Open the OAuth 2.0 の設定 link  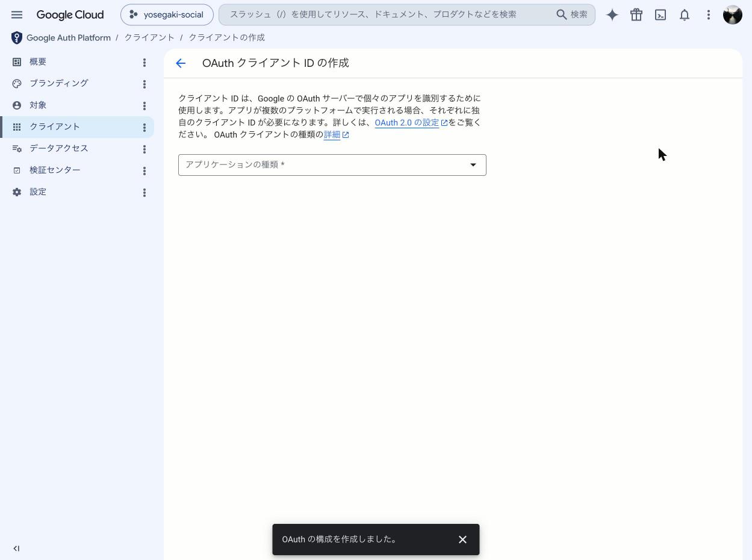(x=411, y=122)
